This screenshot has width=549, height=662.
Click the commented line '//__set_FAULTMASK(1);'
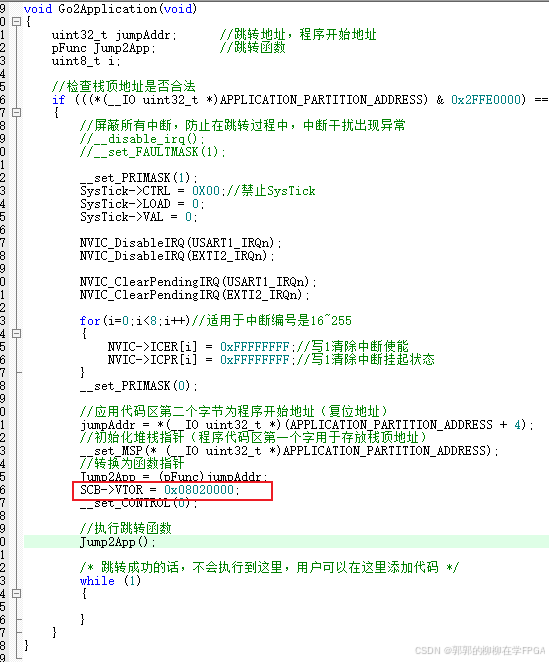pyautogui.click(x=152, y=152)
